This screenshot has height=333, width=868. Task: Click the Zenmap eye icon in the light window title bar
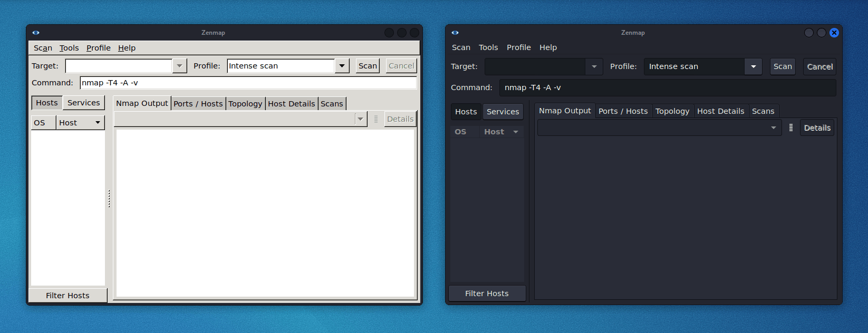[x=36, y=33]
